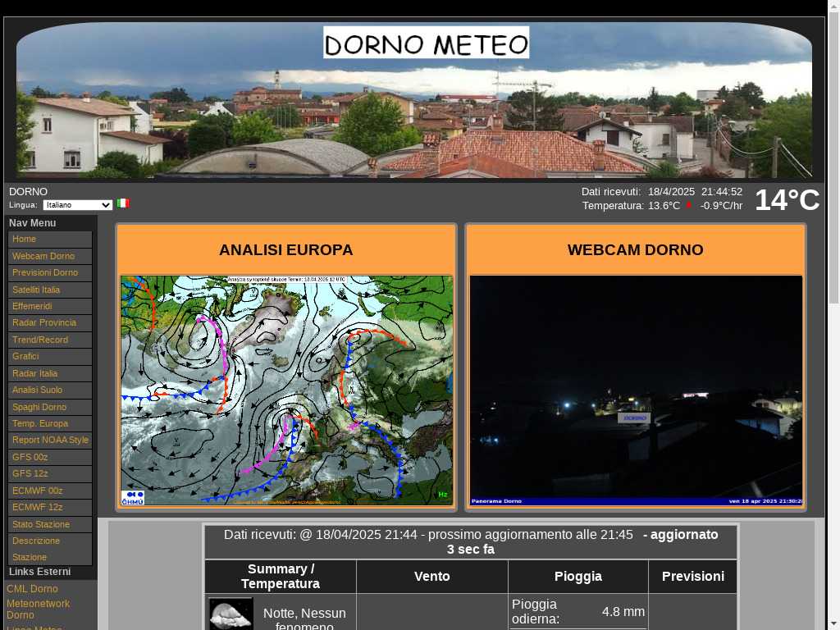The image size is (840, 630).
Task: Go to Webcam Dorno menu item
Action: [x=50, y=256]
